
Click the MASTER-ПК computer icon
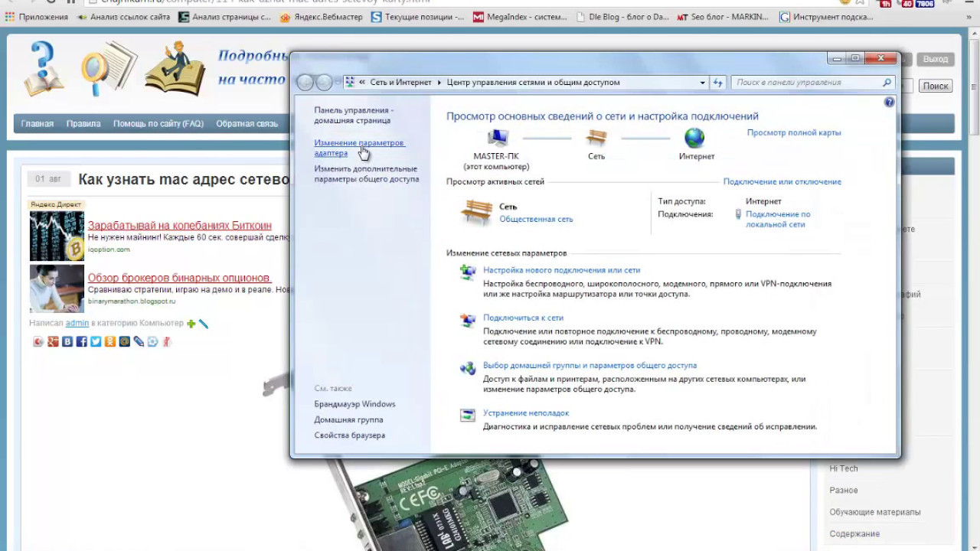click(x=498, y=139)
